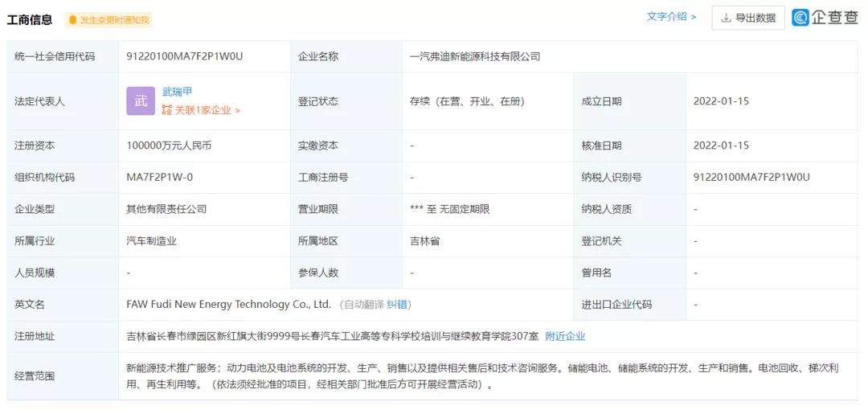Click the download icon beside 导出数据
The width and height of the screenshot is (868, 410).
click(726, 18)
